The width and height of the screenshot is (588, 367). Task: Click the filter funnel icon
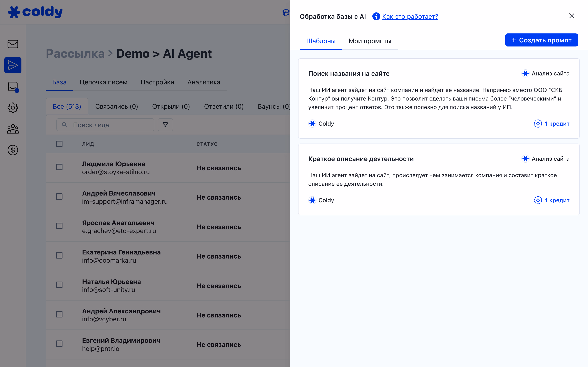pos(165,125)
